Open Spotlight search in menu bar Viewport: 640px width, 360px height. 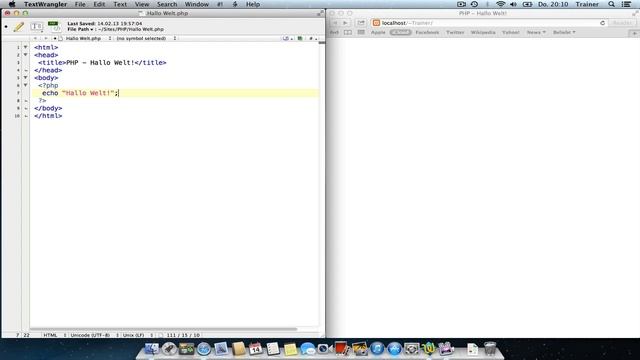(x=611, y=4)
